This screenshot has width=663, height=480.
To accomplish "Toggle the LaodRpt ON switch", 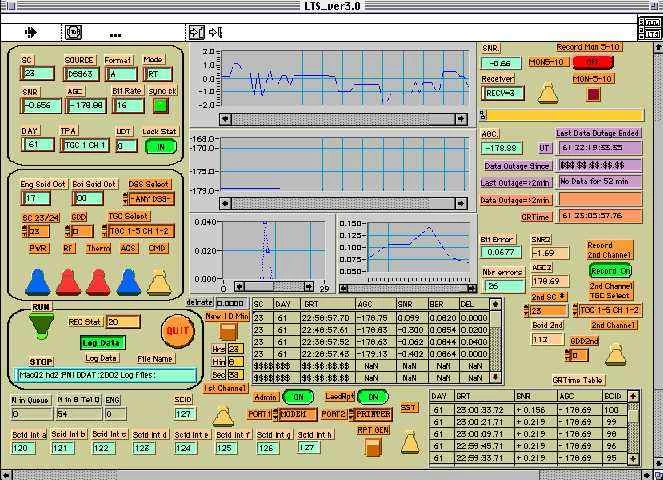I will pyautogui.click(x=373, y=396).
